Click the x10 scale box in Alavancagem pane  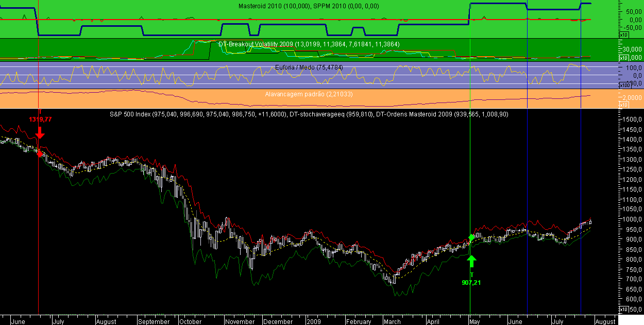[623, 105]
